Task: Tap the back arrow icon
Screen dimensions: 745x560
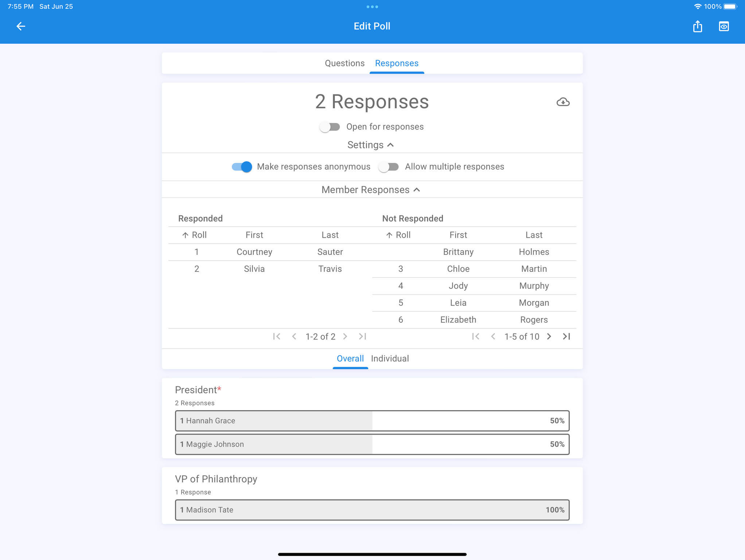Action: click(21, 26)
